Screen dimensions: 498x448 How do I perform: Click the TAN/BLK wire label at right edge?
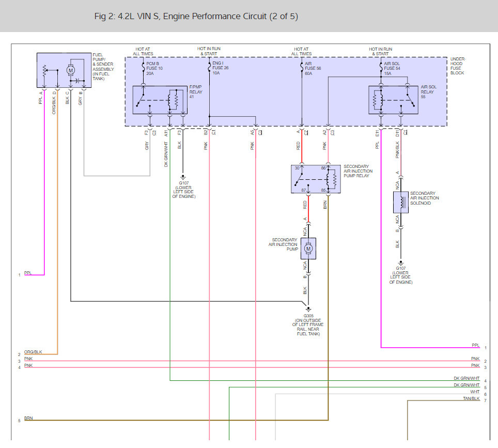click(471, 399)
